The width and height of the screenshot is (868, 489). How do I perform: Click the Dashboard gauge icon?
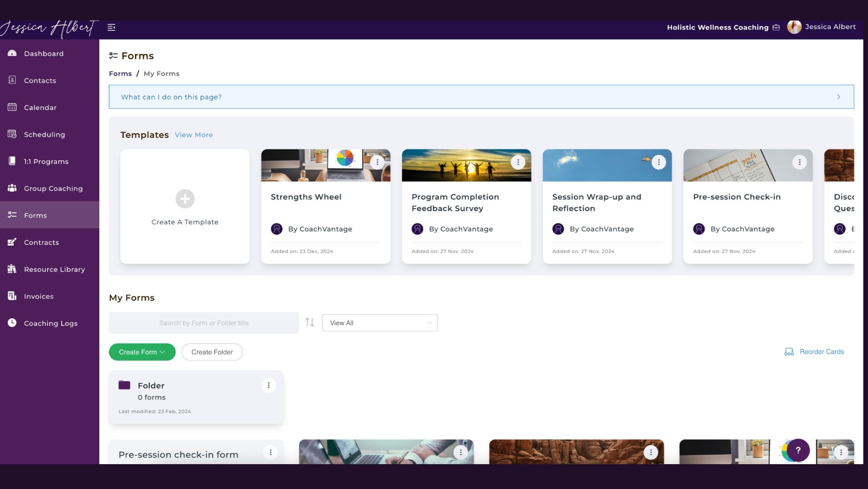coord(12,53)
